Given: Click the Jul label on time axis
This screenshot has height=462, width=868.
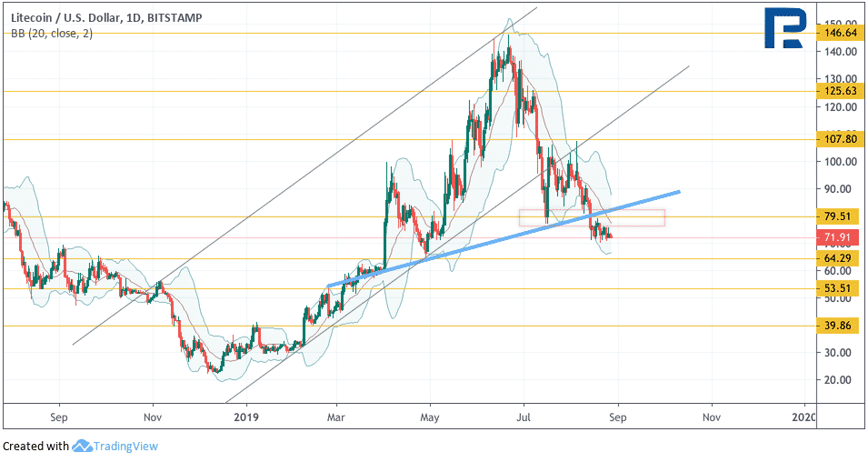Looking at the screenshot, I should tap(524, 417).
